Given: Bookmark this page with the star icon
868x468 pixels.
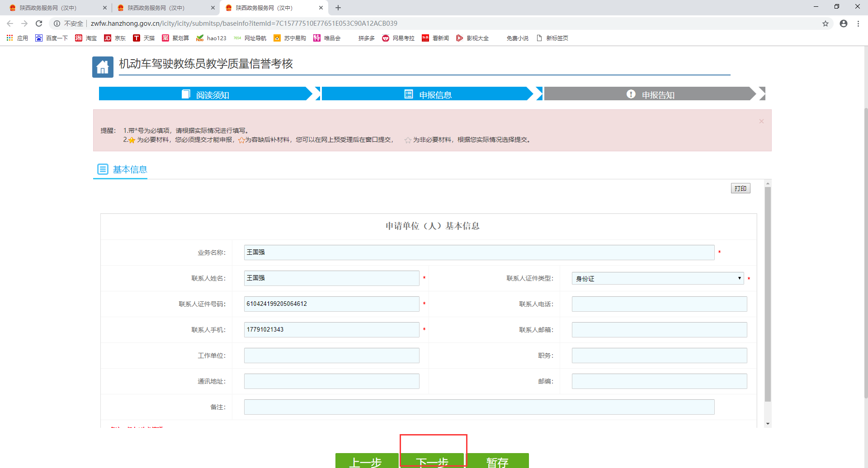Looking at the screenshot, I should tap(825, 23).
